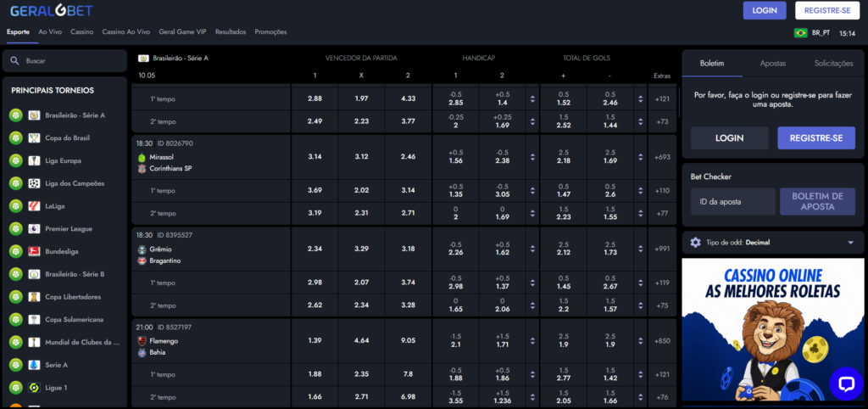Click the Bundesliga logo icon
868x409 pixels.
coord(34,252)
